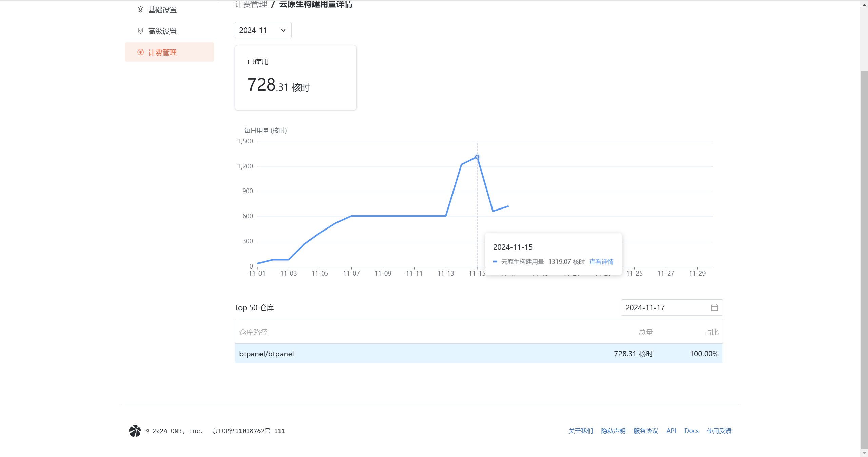Open the API footer link

(671, 431)
